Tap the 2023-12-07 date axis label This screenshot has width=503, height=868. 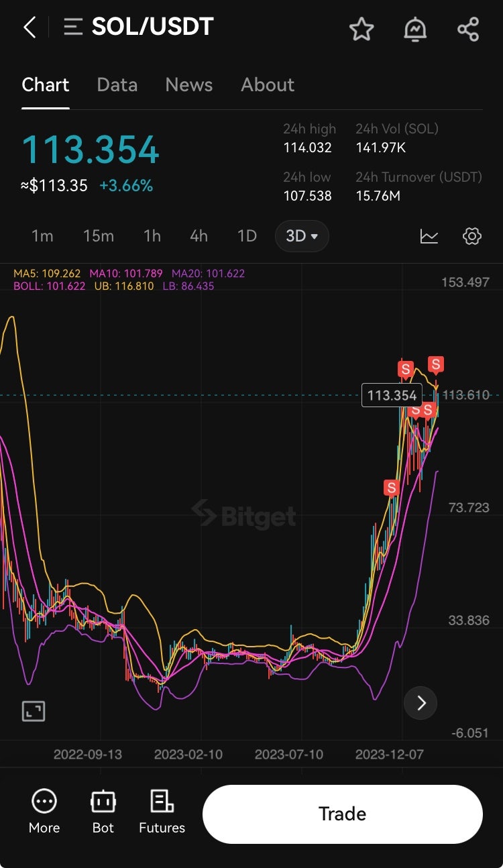tap(390, 755)
